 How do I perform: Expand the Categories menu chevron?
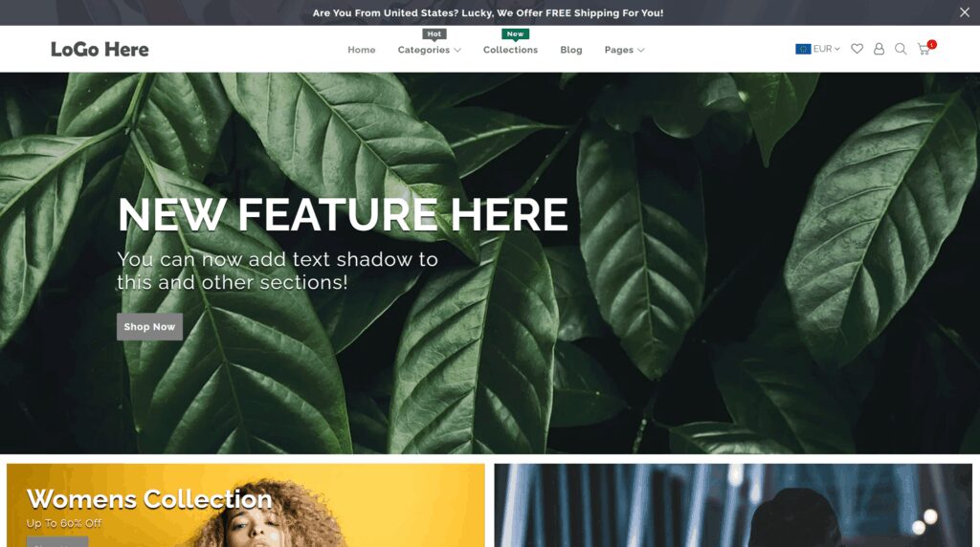457,50
